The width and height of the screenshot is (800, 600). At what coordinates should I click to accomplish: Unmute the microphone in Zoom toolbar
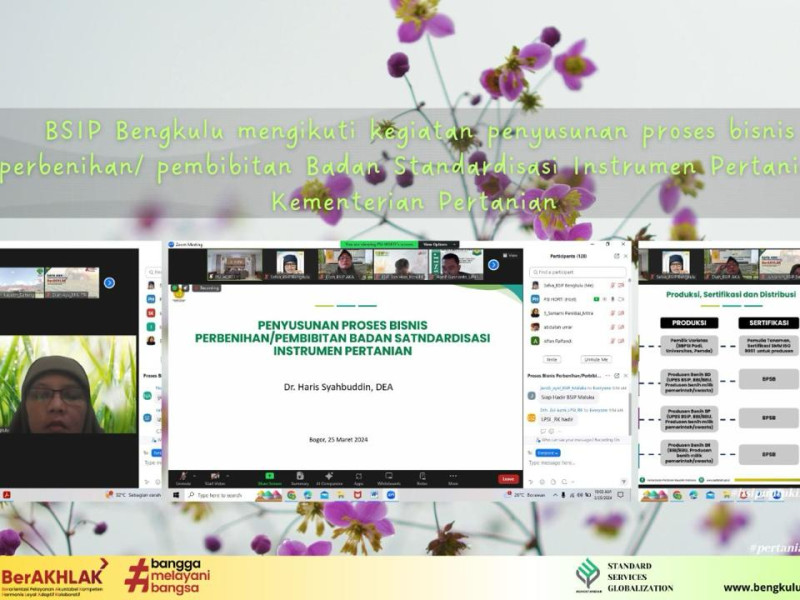pyautogui.click(x=183, y=478)
